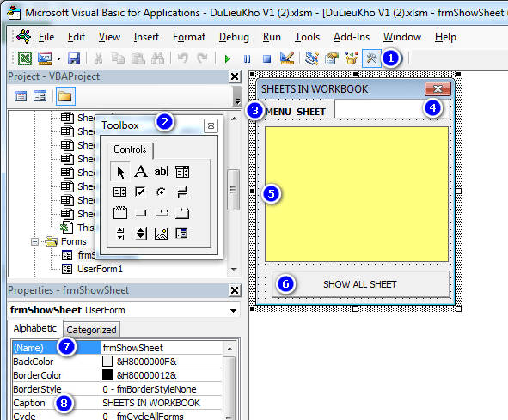Switch to the Categorized properties tab

[x=91, y=330]
